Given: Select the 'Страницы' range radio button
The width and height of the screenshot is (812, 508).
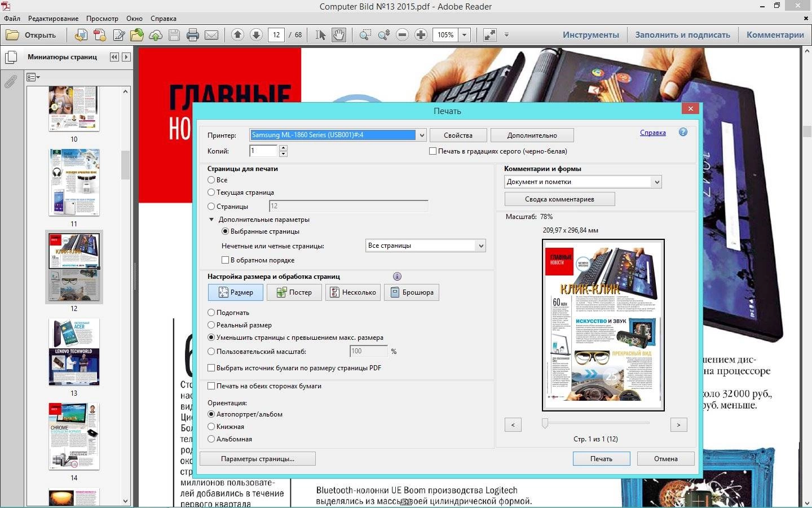Looking at the screenshot, I should tap(211, 207).
